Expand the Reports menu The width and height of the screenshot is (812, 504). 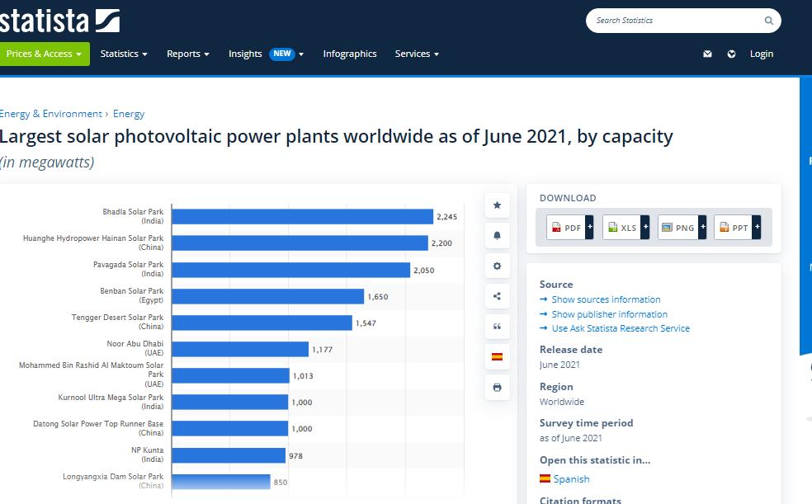187,54
